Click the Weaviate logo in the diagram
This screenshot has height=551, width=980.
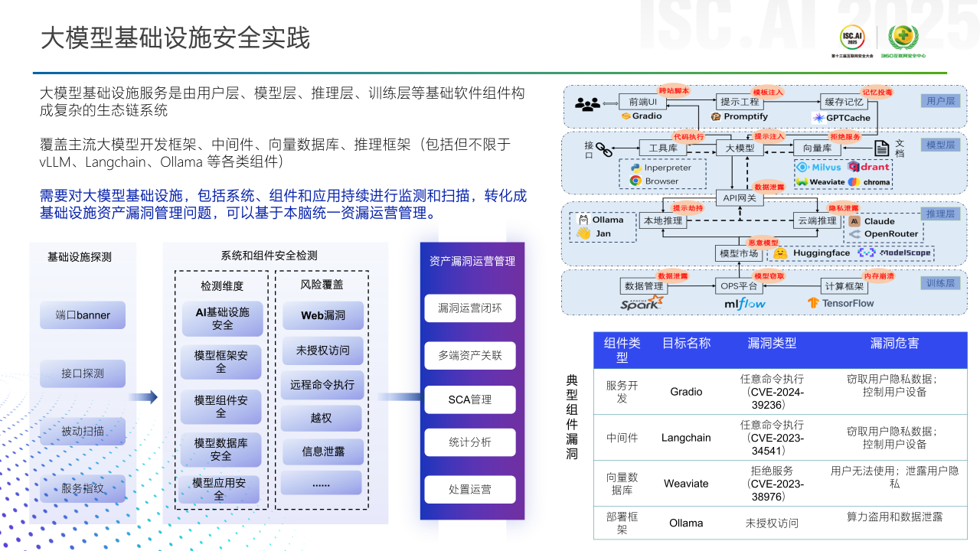(x=820, y=182)
